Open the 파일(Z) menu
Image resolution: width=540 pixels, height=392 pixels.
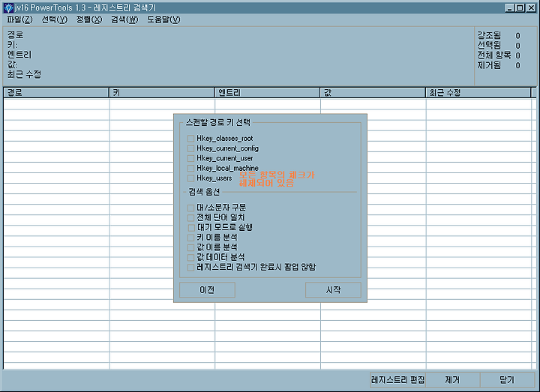point(19,19)
